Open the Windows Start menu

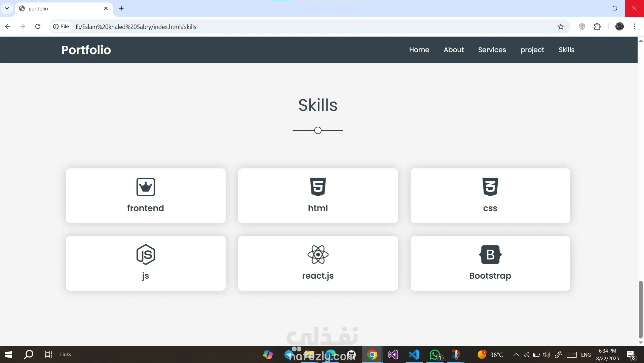8,355
